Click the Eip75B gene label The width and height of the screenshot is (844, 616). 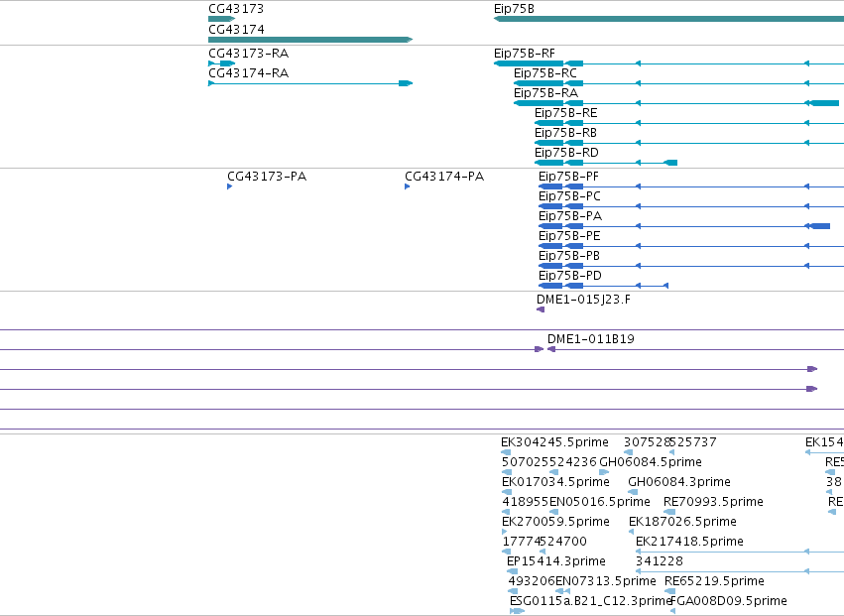click(514, 9)
